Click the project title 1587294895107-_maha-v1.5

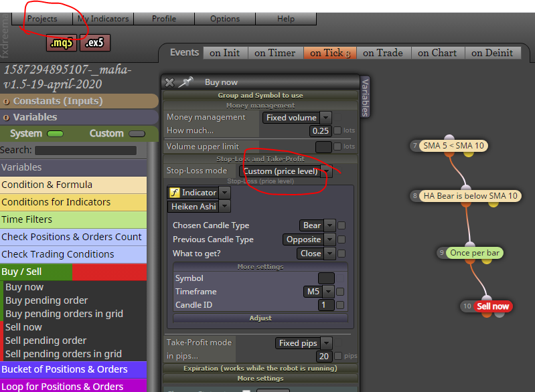(x=68, y=77)
